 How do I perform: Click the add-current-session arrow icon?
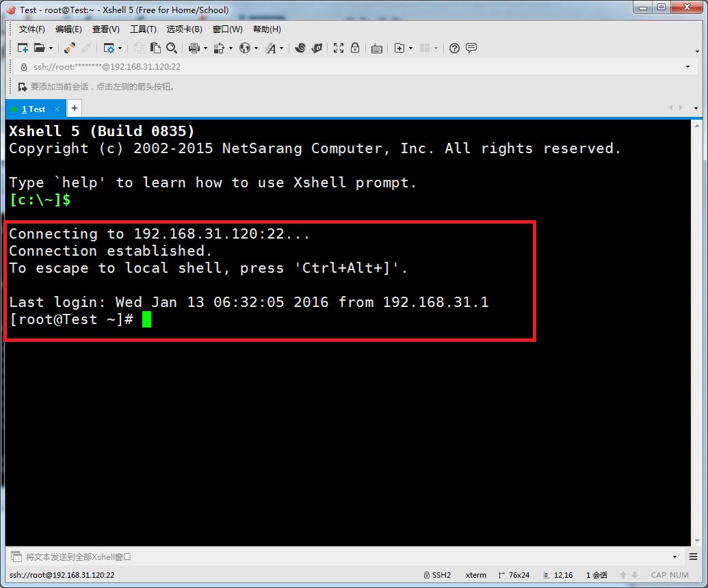(22, 87)
